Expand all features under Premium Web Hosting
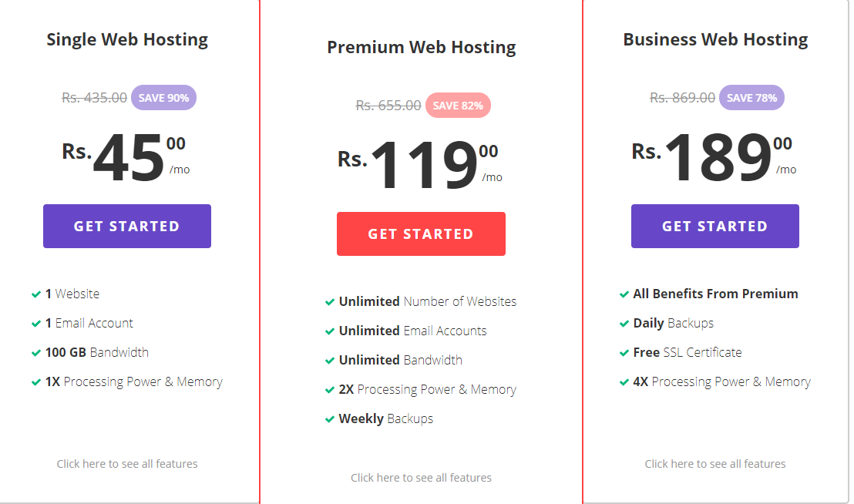 [421, 478]
